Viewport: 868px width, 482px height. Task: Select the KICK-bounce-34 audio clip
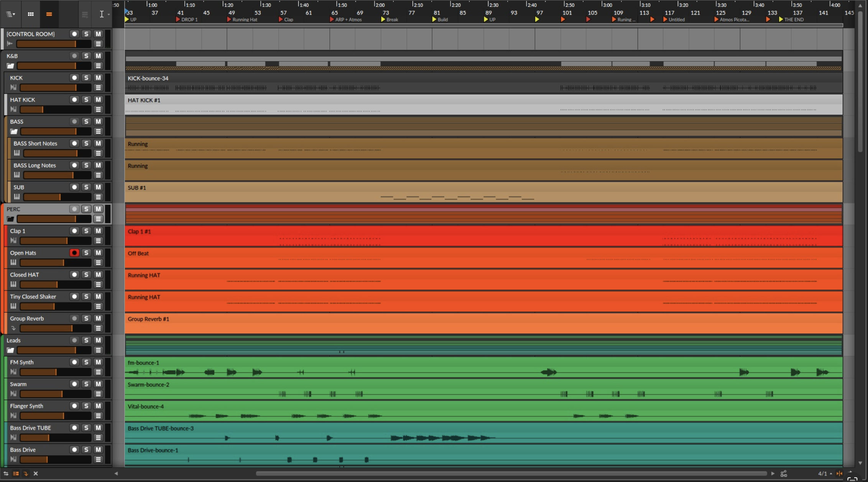tap(483, 83)
